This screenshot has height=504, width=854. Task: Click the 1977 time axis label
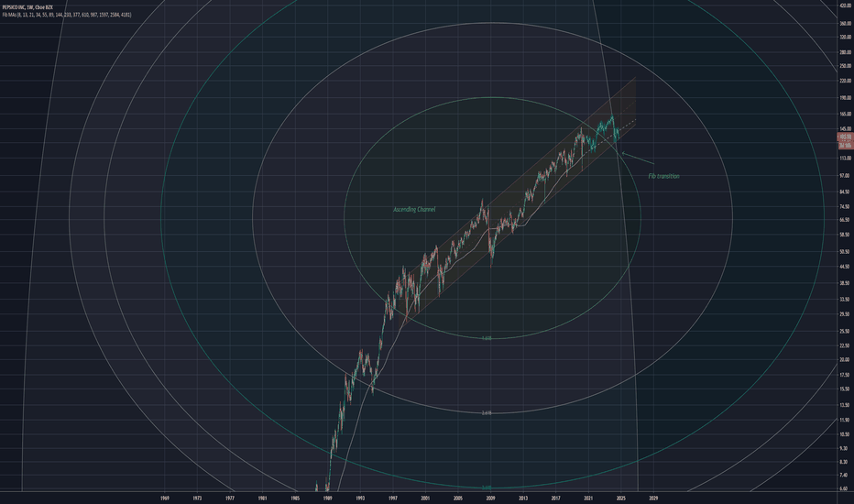click(x=230, y=498)
